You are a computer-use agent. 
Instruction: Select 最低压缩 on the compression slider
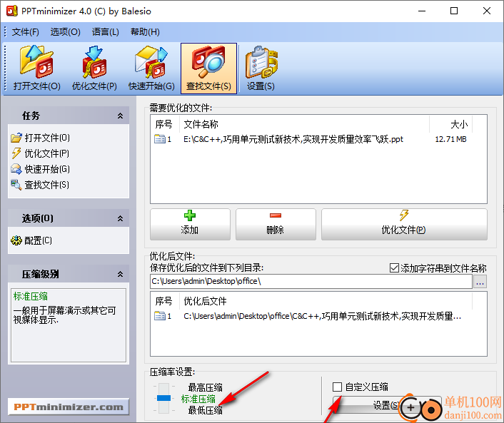[205, 410]
